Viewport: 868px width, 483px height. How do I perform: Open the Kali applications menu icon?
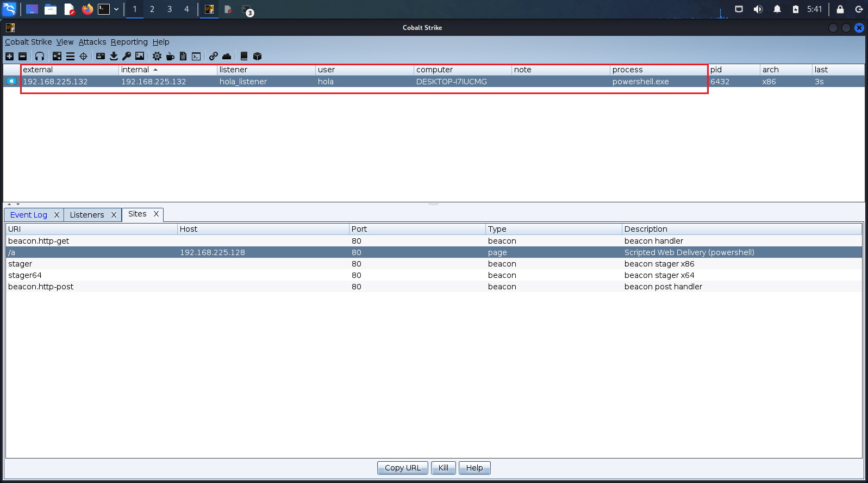click(10, 9)
